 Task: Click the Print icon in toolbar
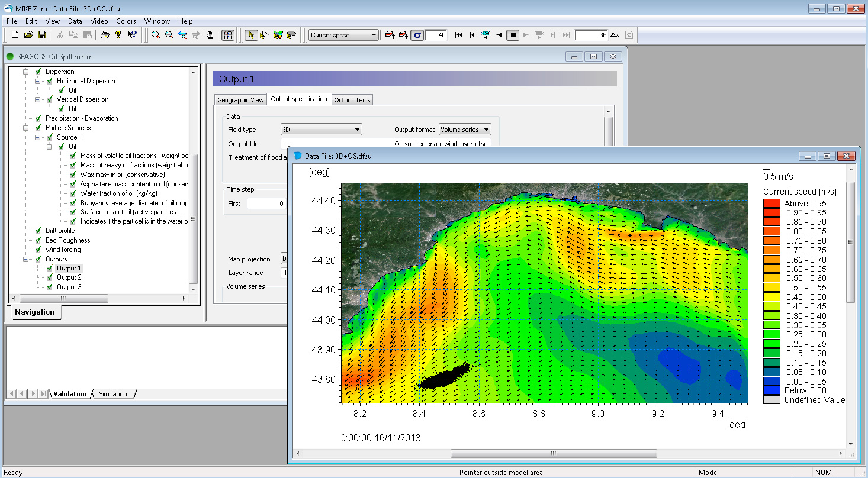point(105,35)
